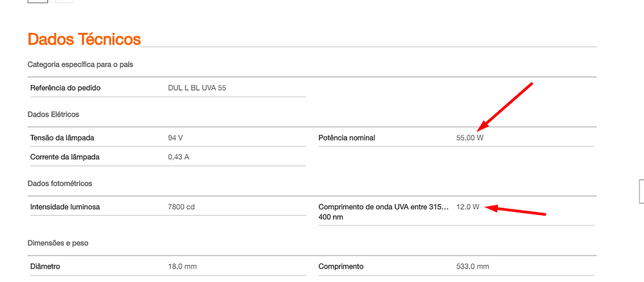The image size is (644, 282).
Task: Click the Dados Elétricos section title
Action: tap(53, 115)
